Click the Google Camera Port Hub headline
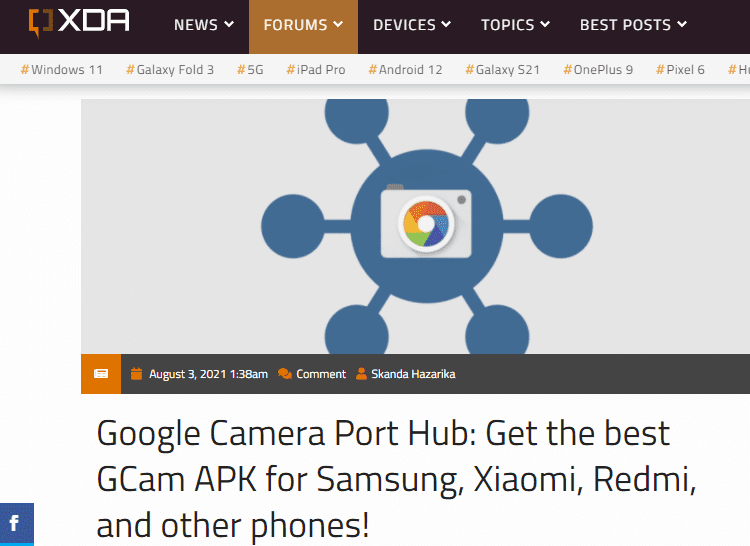Viewport: 750px width, 546px height. coord(396,479)
